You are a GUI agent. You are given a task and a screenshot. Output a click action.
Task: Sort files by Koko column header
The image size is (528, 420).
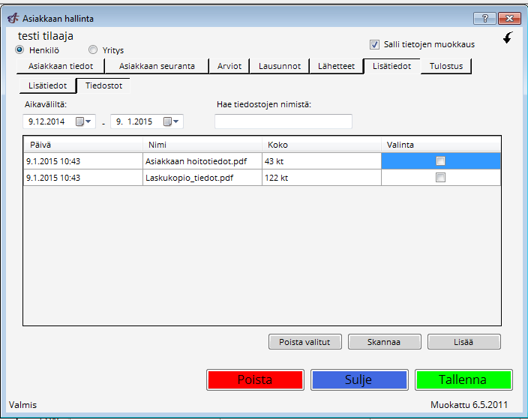click(321, 145)
